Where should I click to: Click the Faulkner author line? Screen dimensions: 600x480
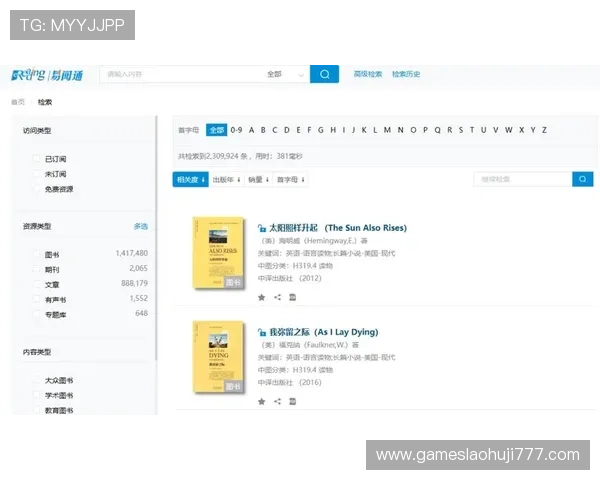coord(310,344)
